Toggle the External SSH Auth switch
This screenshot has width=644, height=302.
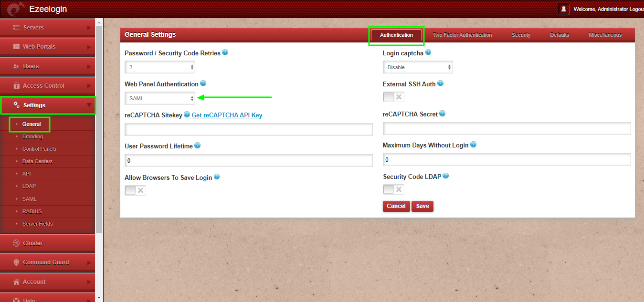pos(393,97)
